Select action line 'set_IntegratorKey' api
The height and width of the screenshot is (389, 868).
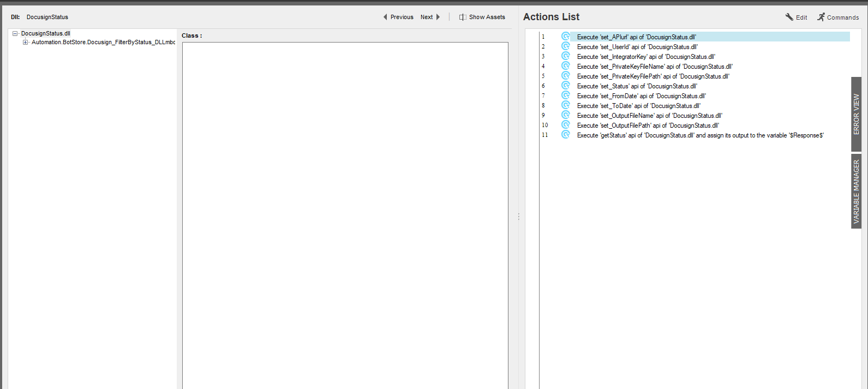(646, 57)
